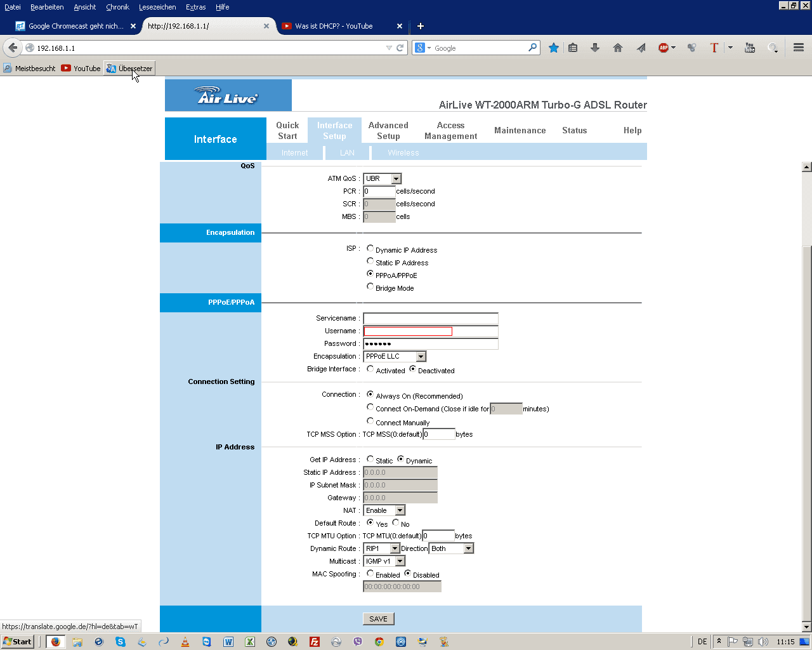Image resolution: width=812 pixels, height=650 pixels.
Task: Click the Firefox taskbar button
Action: pyautogui.click(x=55, y=642)
